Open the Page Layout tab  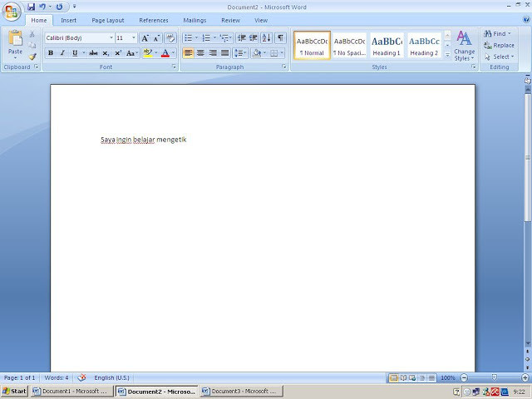pos(108,20)
